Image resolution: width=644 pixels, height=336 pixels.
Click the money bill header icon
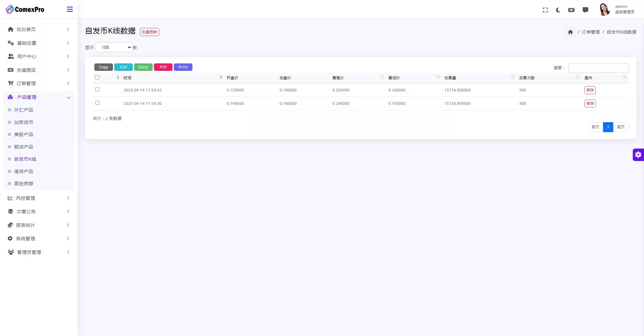point(571,10)
